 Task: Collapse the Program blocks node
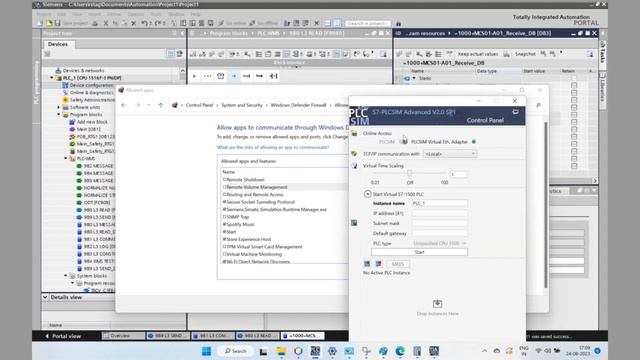tap(59, 115)
